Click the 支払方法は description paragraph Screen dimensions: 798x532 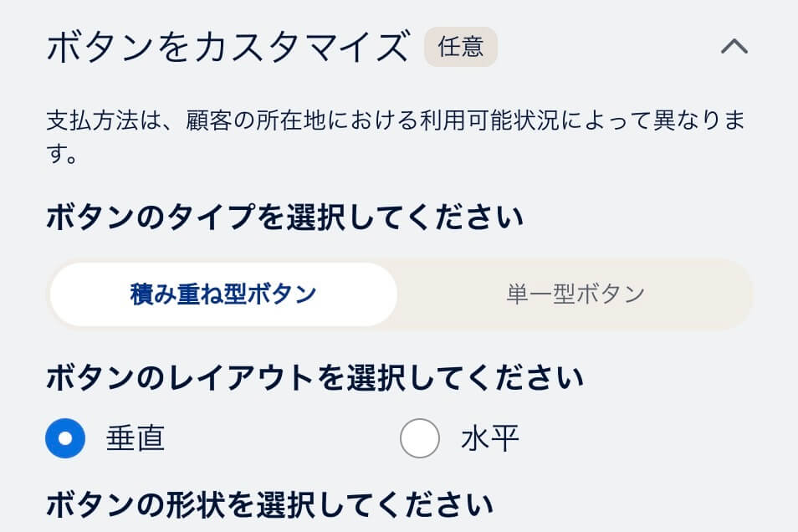396,136
